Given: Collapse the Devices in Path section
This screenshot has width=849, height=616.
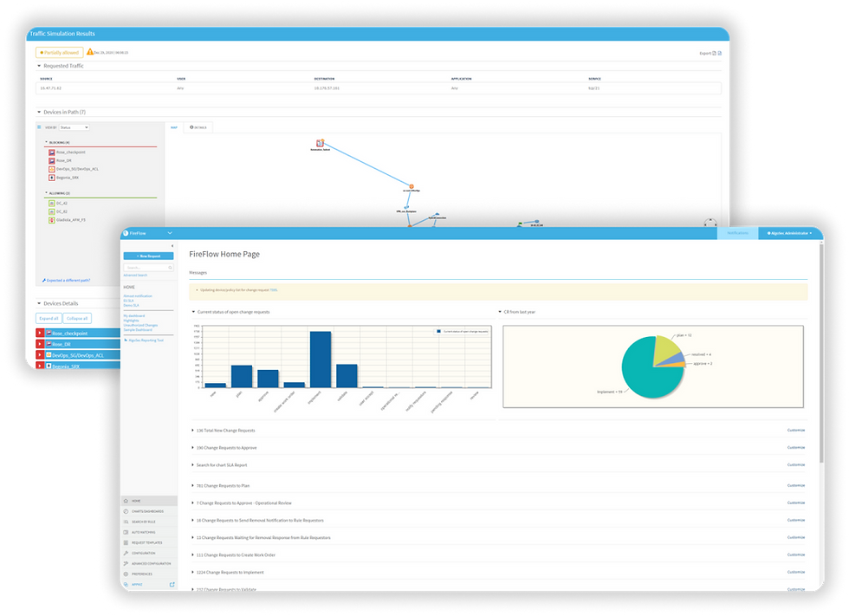Looking at the screenshot, I should point(39,112).
